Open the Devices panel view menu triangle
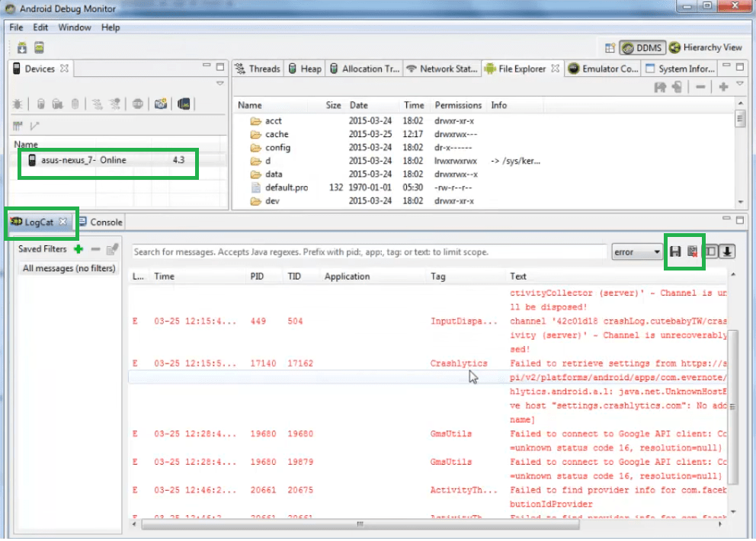 coord(219,83)
